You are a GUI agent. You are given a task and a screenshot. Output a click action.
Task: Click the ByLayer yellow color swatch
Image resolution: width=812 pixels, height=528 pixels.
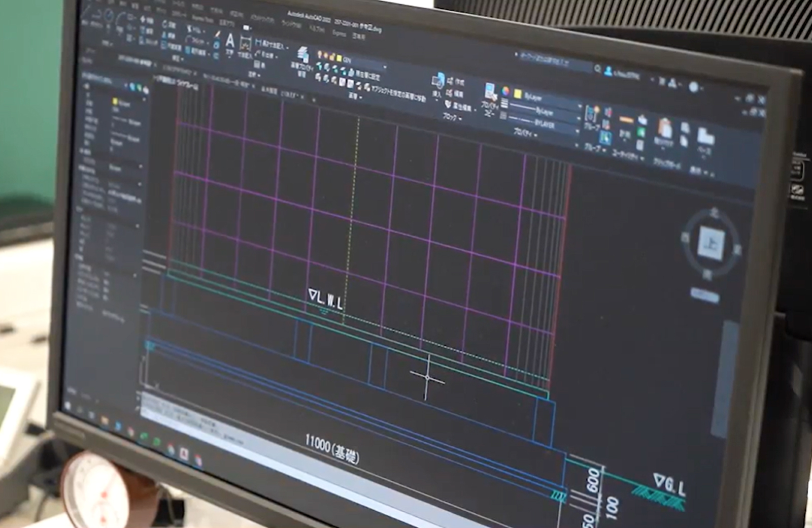point(518,93)
